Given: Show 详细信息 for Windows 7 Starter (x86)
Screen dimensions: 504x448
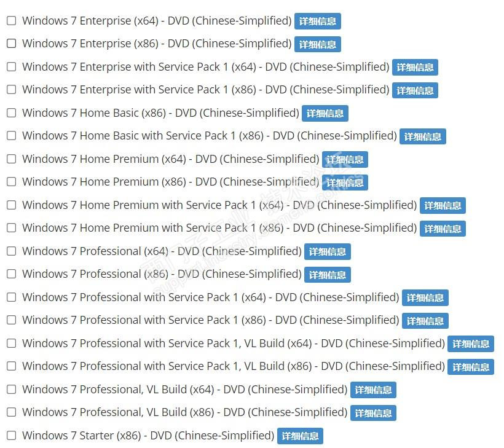Looking at the screenshot, I should [300, 436].
